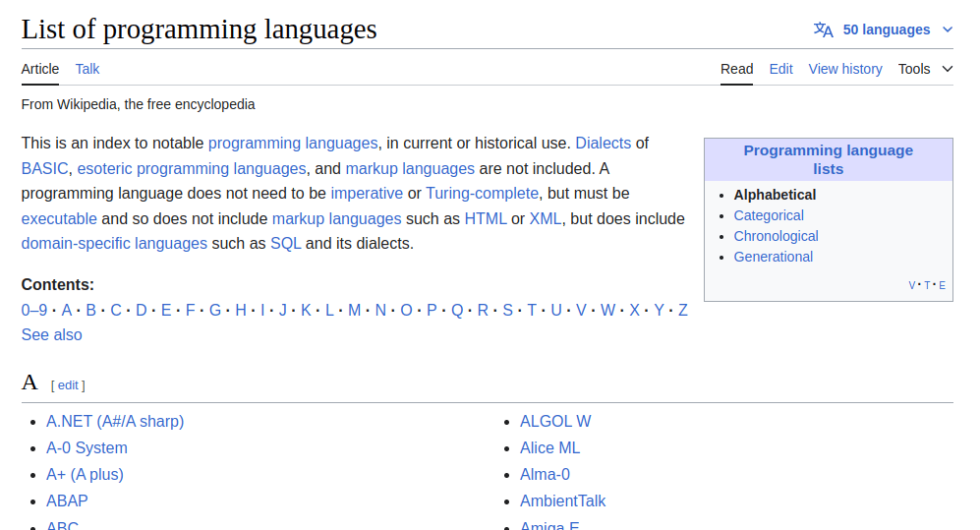Follow the Turing-complete link
The image size is (980, 530).
click(482, 194)
